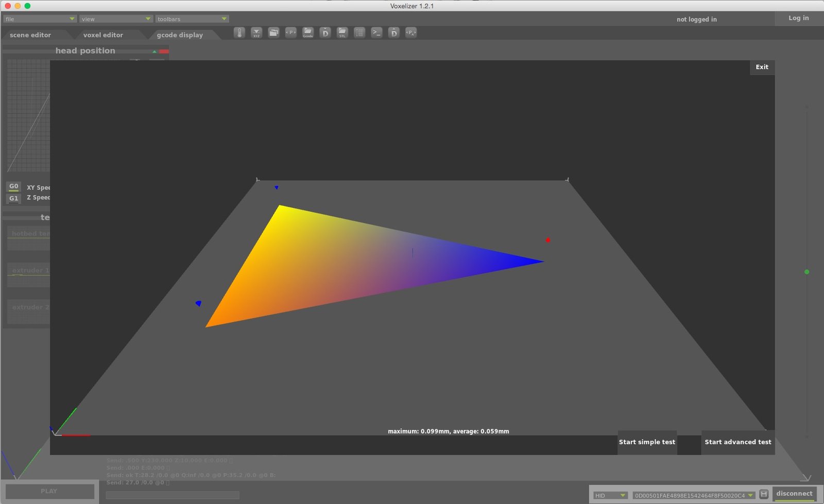The height and width of the screenshot is (504, 824).
Task: Toggle the G0 move mode button
Action: 14,186
